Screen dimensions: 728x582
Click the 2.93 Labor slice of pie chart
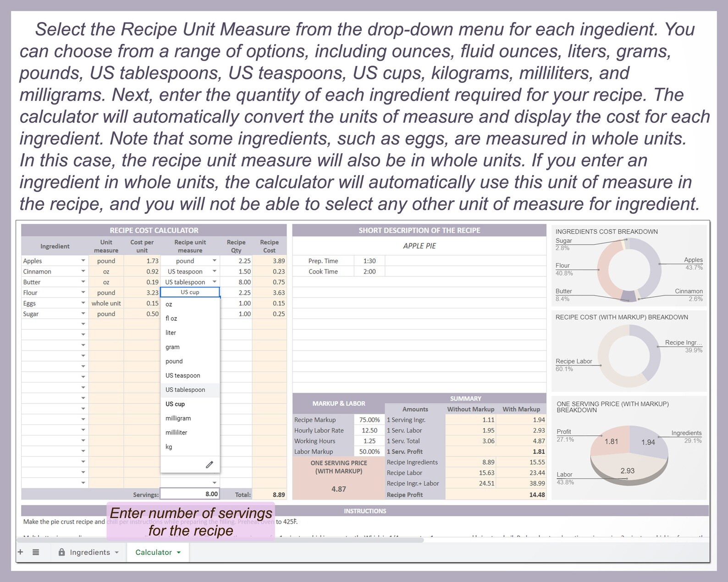627,470
